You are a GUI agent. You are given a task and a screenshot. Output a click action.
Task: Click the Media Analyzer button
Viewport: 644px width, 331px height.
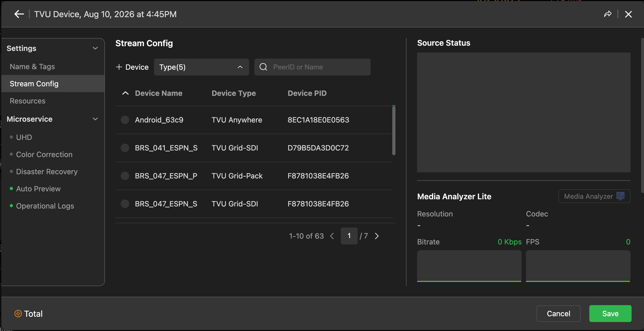click(594, 196)
